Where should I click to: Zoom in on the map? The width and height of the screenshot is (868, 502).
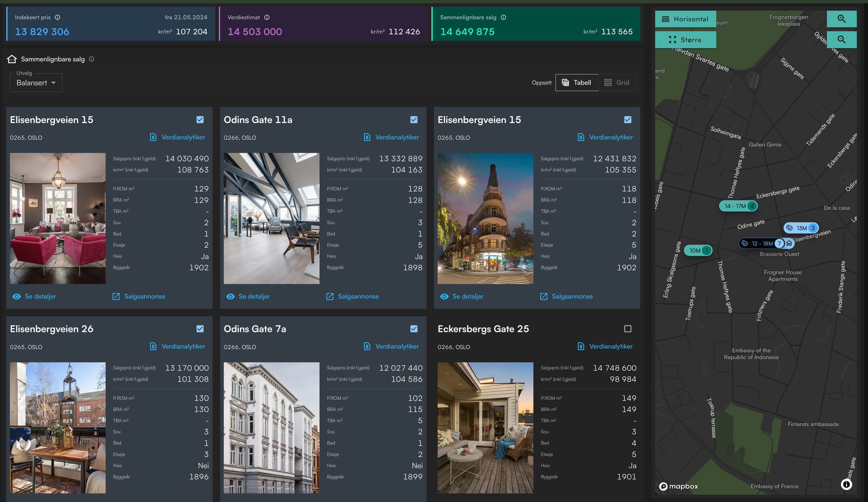(841, 19)
